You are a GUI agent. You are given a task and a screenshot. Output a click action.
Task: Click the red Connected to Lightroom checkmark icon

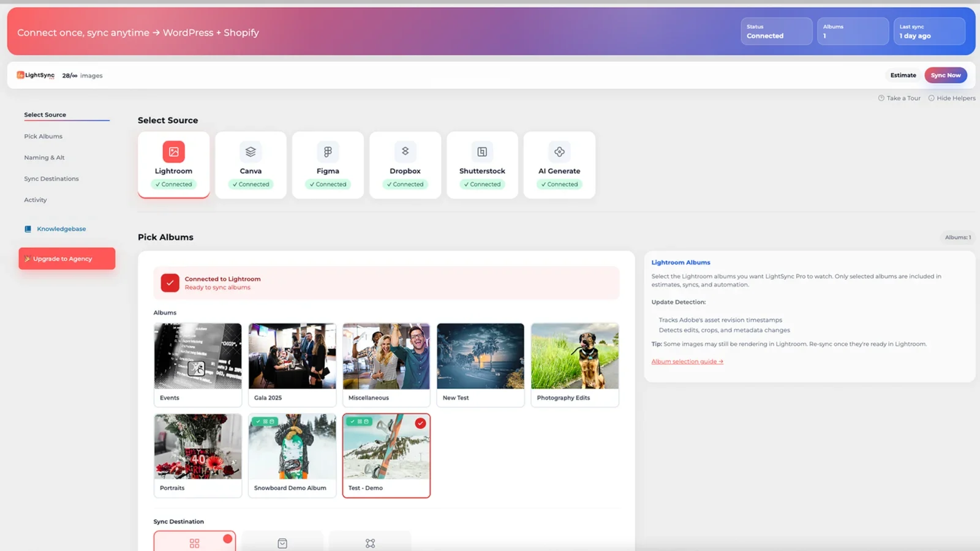pos(170,282)
